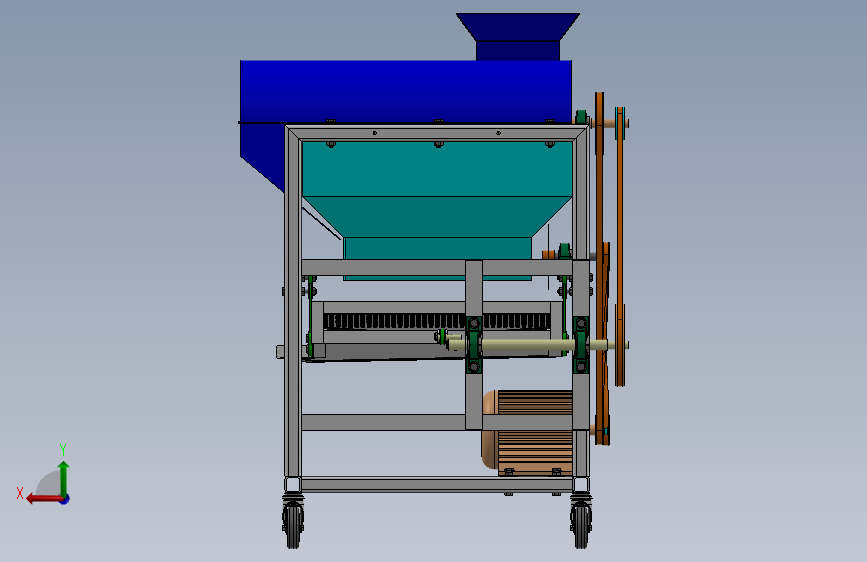The width and height of the screenshot is (867, 562).
Task: Click the 'Y' label on the orientation triad
Action: [63, 449]
